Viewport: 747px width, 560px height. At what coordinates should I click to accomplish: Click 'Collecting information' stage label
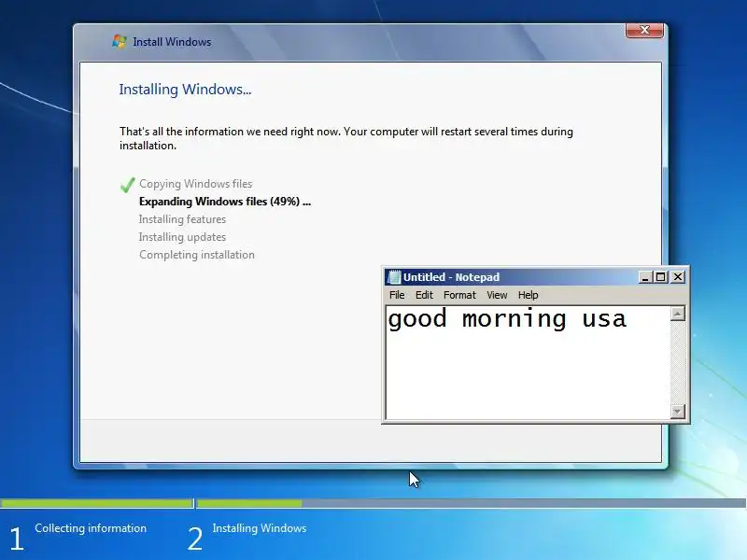91,528
